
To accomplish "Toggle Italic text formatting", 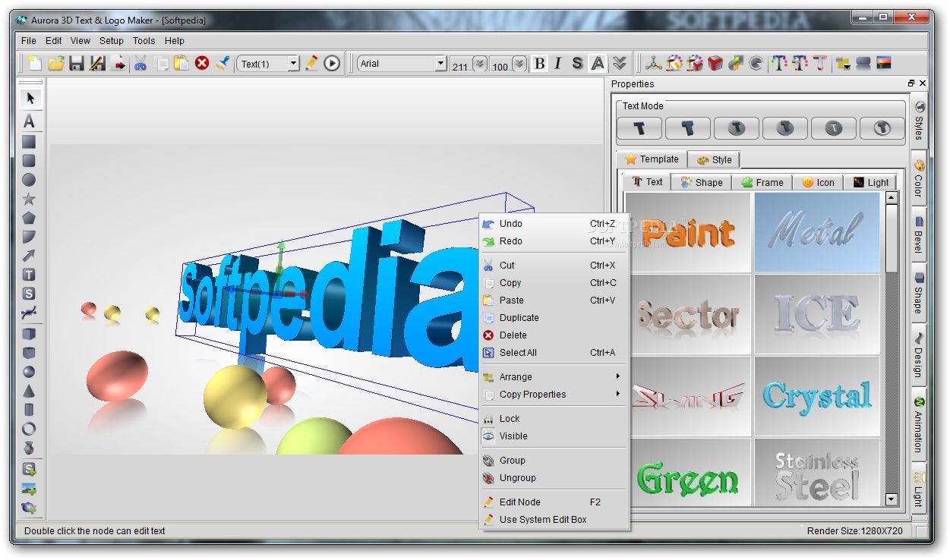I will click(x=558, y=64).
